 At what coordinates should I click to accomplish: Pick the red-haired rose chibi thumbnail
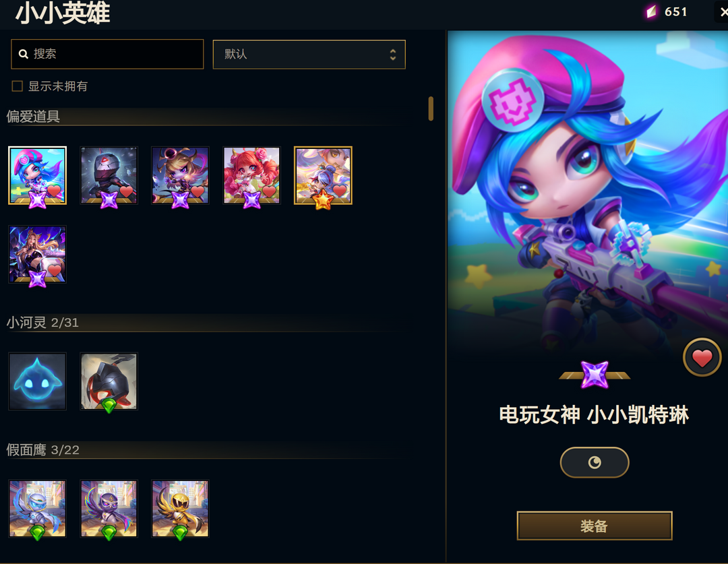(251, 175)
